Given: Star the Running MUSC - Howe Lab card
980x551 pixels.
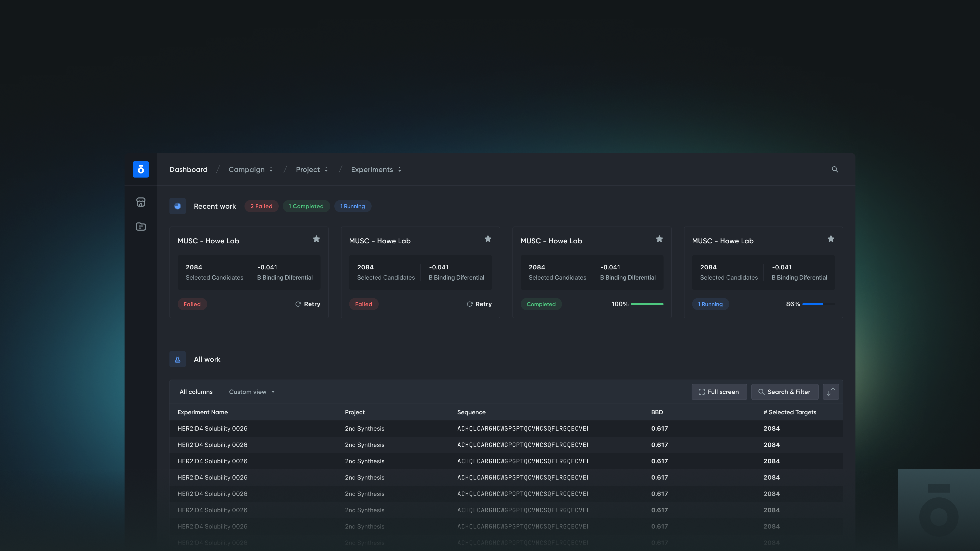Looking at the screenshot, I should point(830,239).
